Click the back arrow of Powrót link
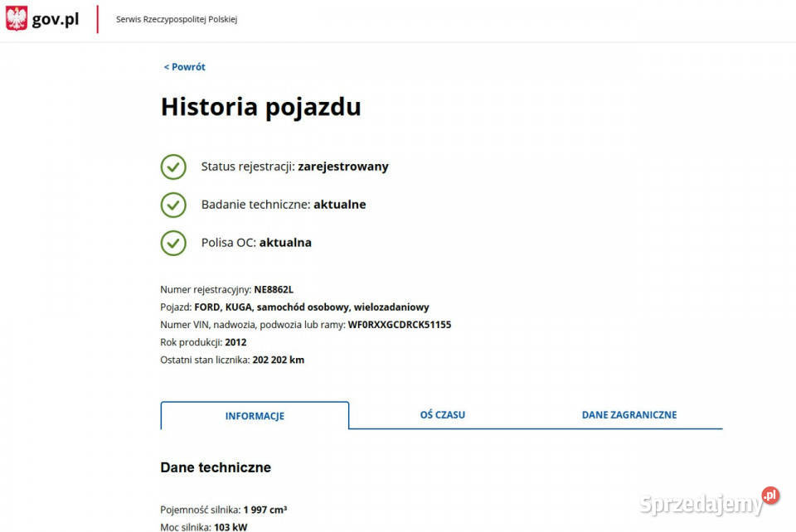The height and width of the screenshot is (532, 796). (x=166, y=66)
